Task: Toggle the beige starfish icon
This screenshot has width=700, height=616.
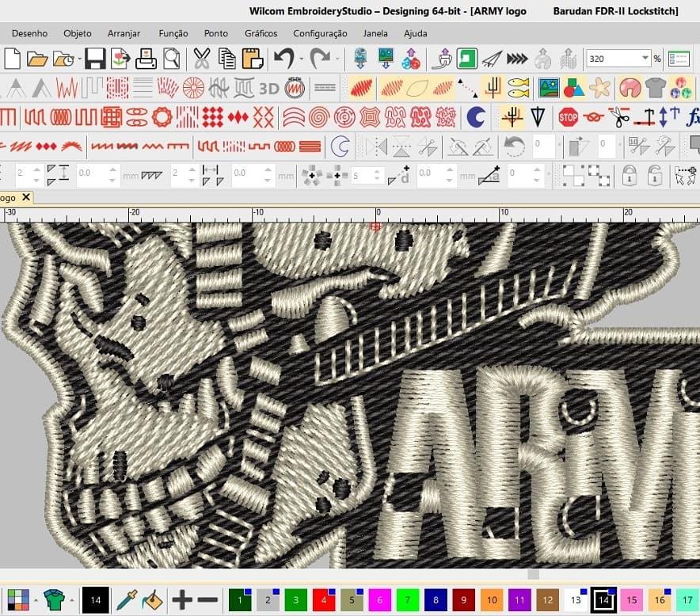Action: click(x=599, y=88)
